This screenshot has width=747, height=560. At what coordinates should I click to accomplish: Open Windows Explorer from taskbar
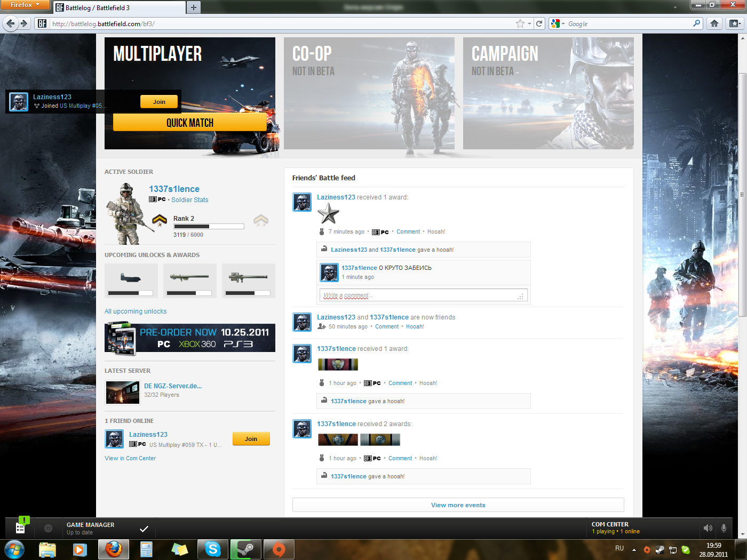click(47, 549)
